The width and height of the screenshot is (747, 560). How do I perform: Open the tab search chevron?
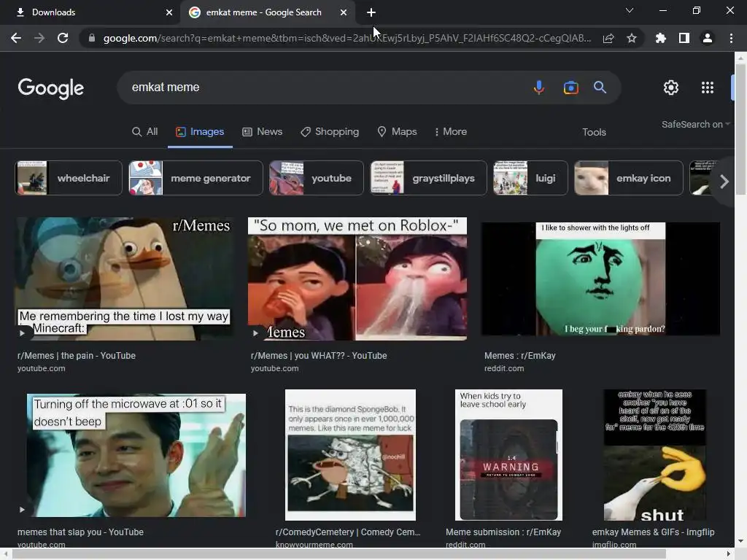pyautogui.click(x=630, y=10)
